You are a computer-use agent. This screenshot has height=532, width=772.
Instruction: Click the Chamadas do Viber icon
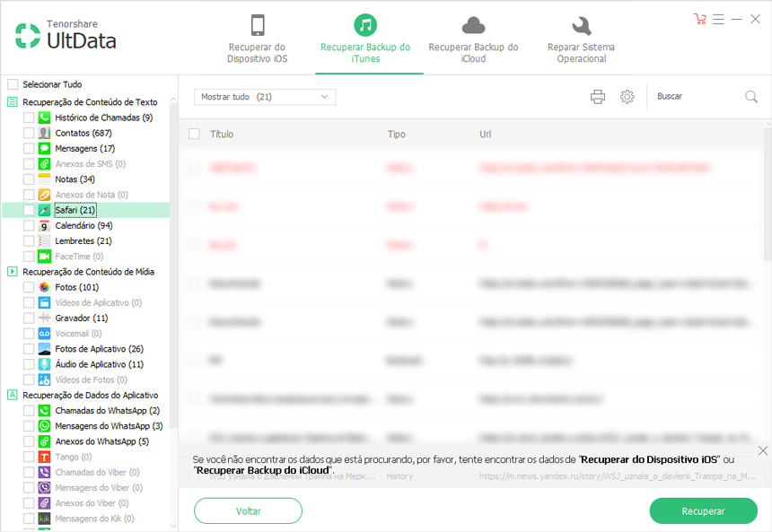point(44,472)
